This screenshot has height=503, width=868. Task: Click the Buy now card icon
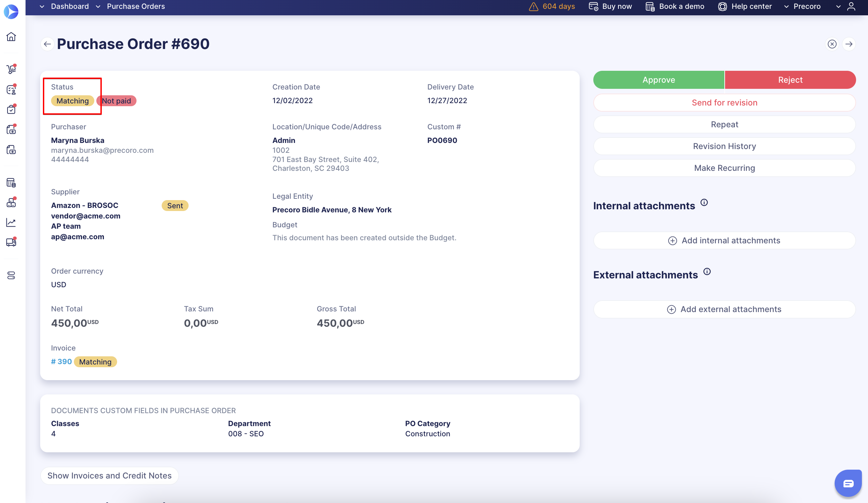(593, 6)
